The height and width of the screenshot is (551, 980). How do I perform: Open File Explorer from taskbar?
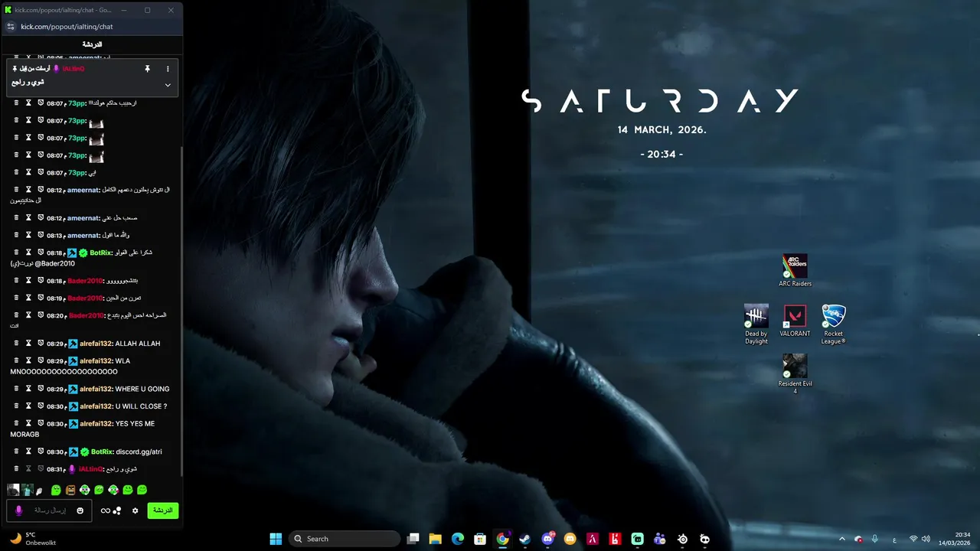click(x=435, y=539)
